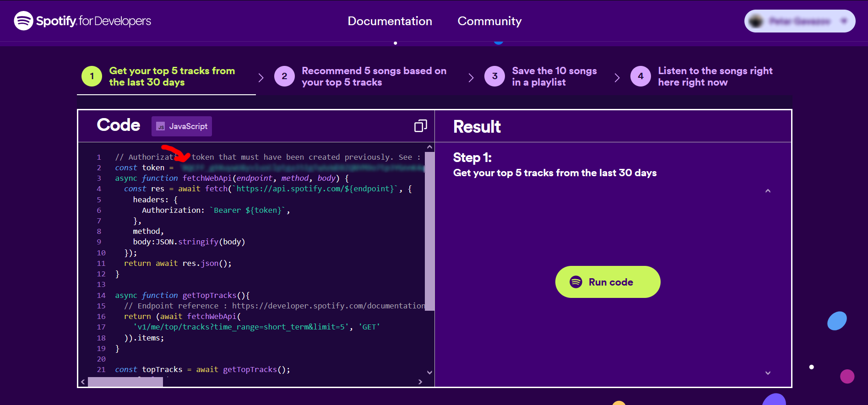The image size is (868, 405).
Task: Click the const token line in code
Action: (x=270, y=167)
